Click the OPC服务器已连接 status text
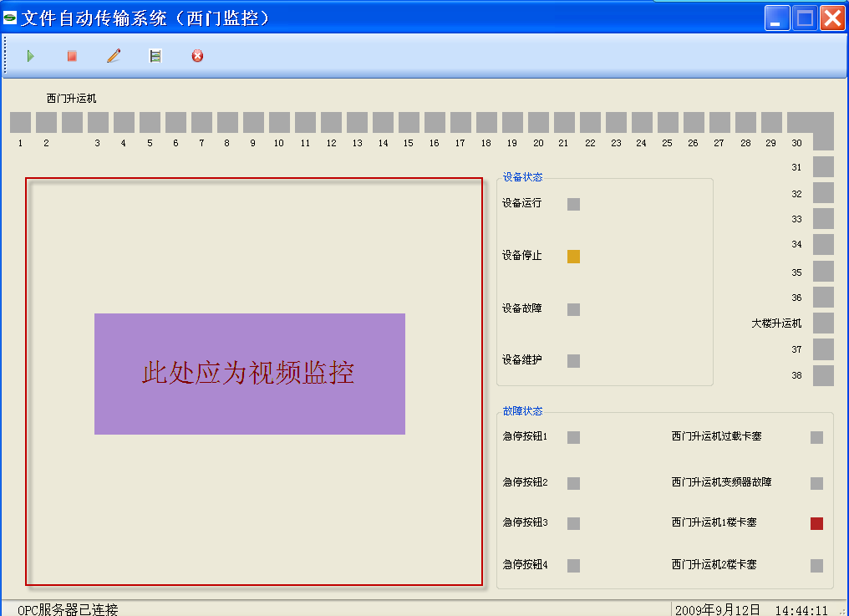 pos(68,609)
